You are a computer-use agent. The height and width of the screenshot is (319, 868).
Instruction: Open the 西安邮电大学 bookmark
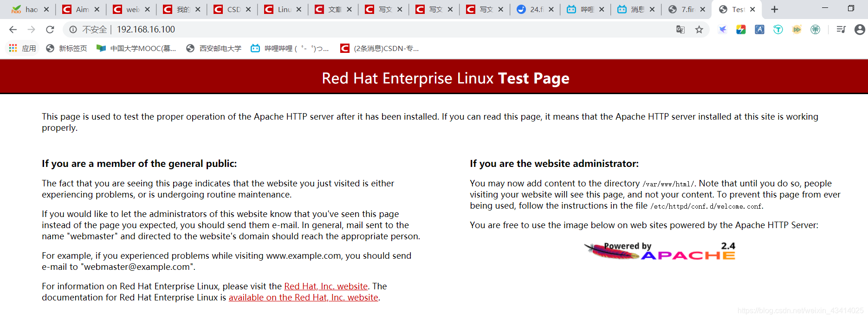tap(214, 48)
